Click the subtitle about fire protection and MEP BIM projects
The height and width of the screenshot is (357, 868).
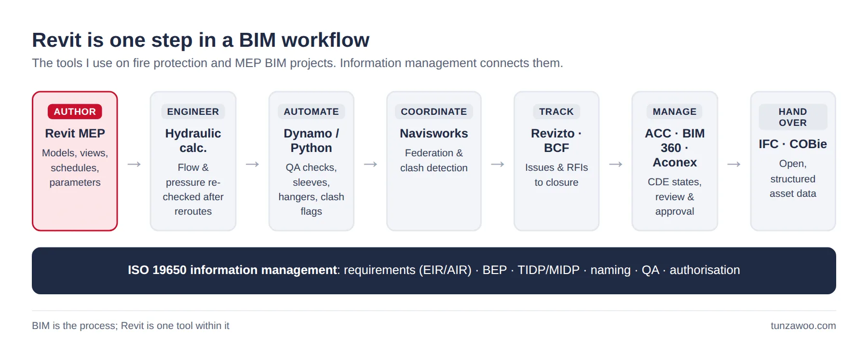click(298, 63)
